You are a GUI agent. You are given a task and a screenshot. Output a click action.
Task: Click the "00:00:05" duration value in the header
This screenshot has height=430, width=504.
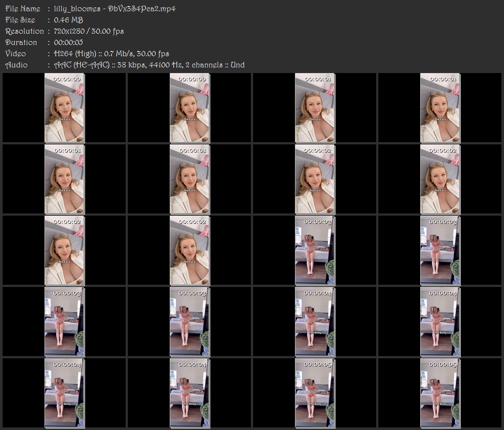click(69, 42)
